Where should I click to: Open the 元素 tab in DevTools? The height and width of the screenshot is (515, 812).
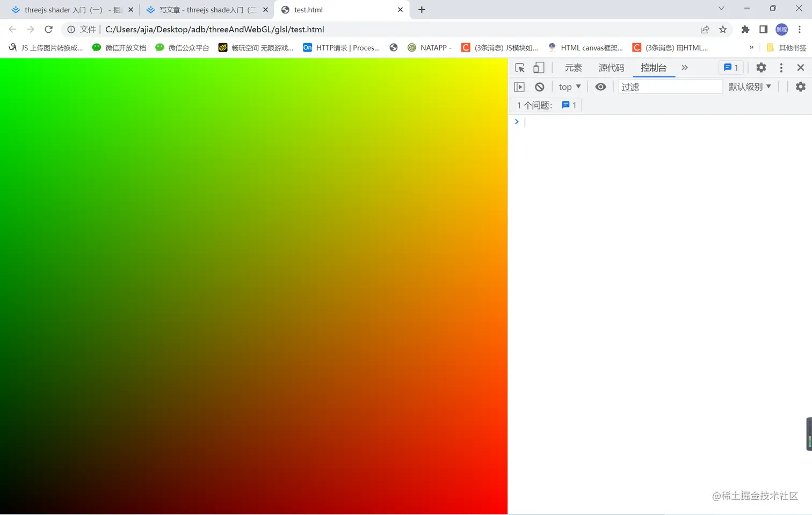point(573,68)
